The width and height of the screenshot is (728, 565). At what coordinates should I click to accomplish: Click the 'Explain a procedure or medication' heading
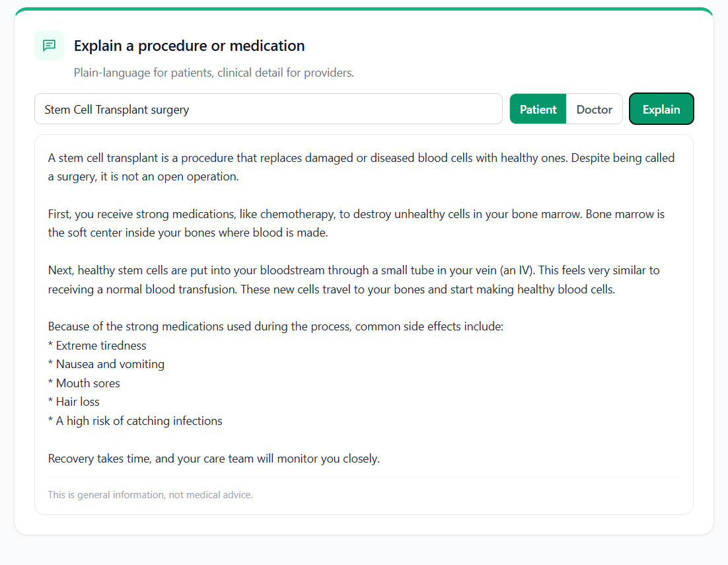(x=190, y=46)
